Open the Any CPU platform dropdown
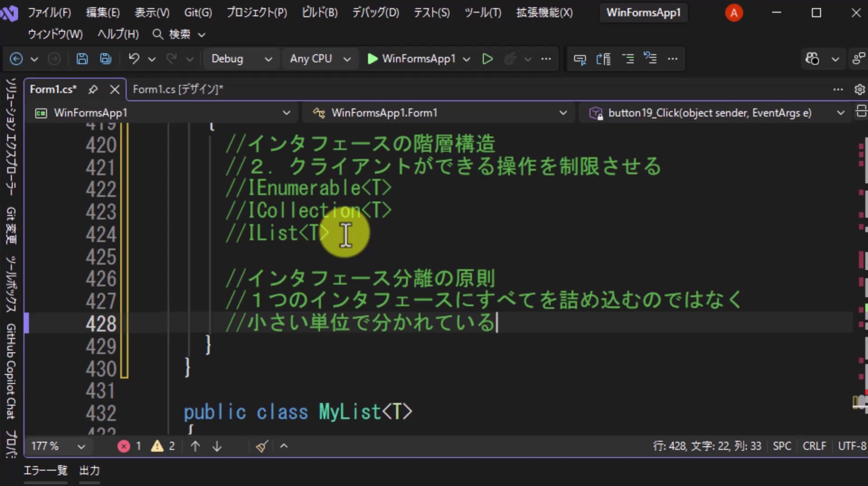868x486 pixels. (x=320, y=59)
